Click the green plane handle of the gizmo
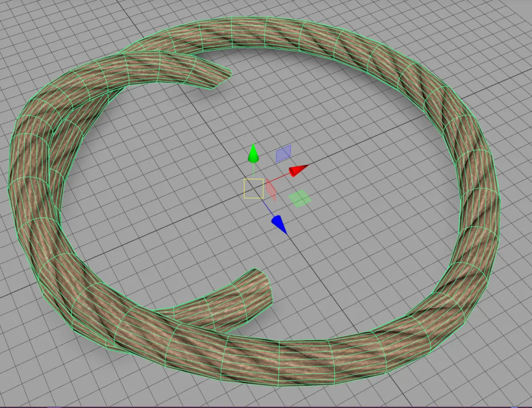The height and width of the screenshot is (408, 532). pos(300,198)
